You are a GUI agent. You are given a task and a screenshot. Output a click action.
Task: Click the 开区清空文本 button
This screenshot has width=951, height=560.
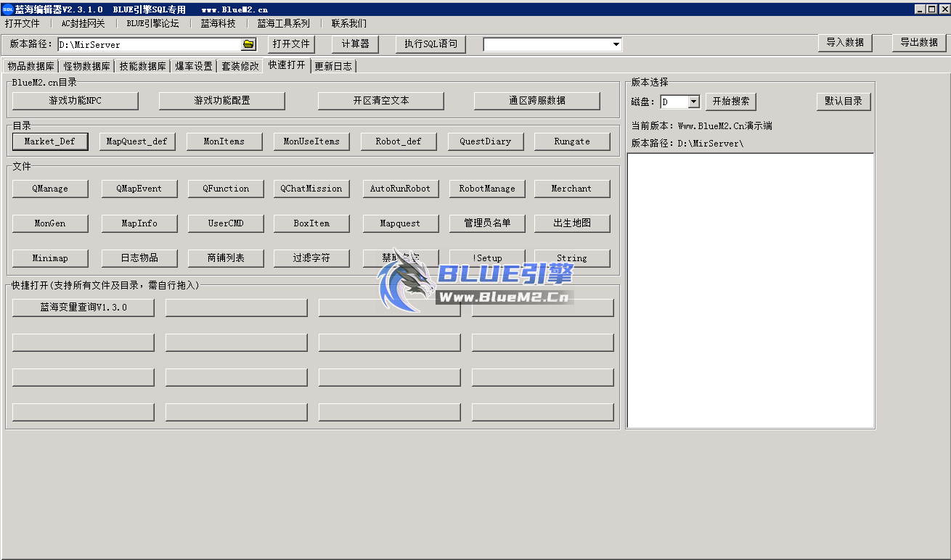pos(381,101)
